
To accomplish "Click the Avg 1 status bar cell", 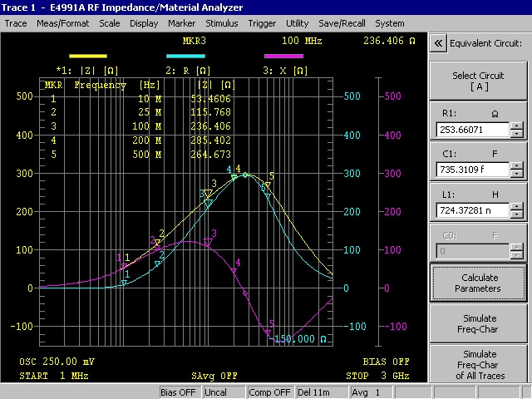I will (372, 392).
